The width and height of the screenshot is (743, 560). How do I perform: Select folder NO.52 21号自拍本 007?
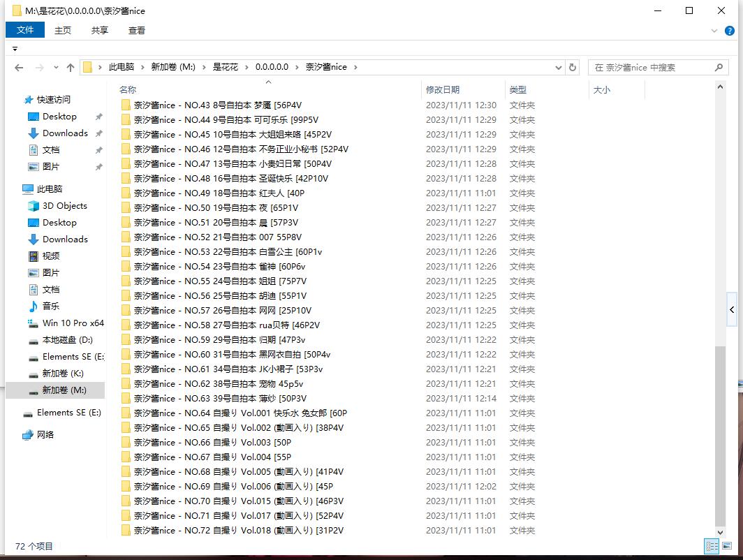tap(217, 237)
